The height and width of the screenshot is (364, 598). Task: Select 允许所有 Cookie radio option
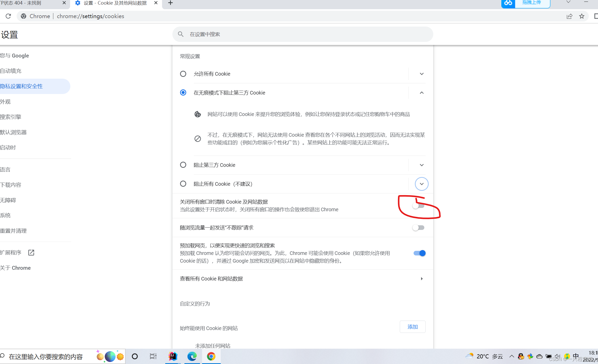pos(183,74)
